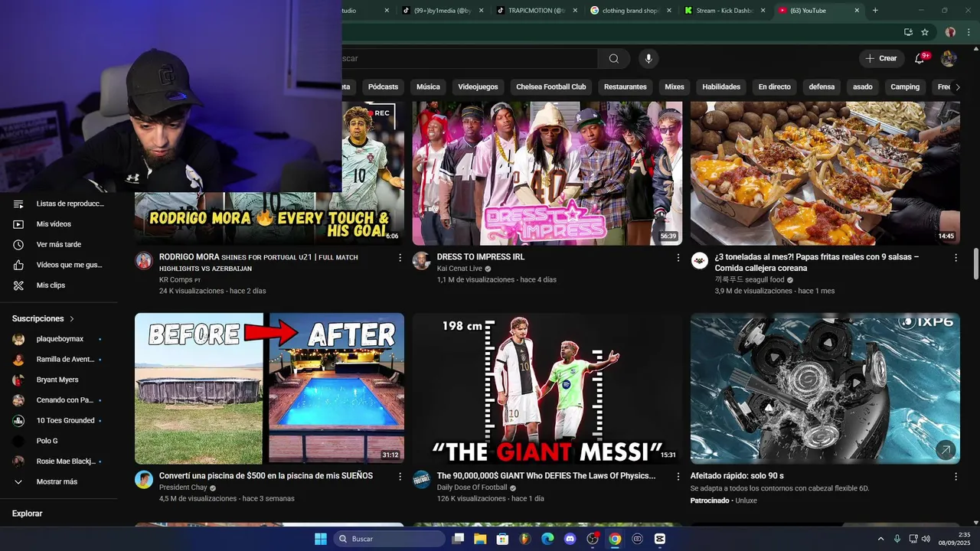Open options for DRESS TO IMPRESS IRL video
The image size is (980, 551).
(678, 258)
